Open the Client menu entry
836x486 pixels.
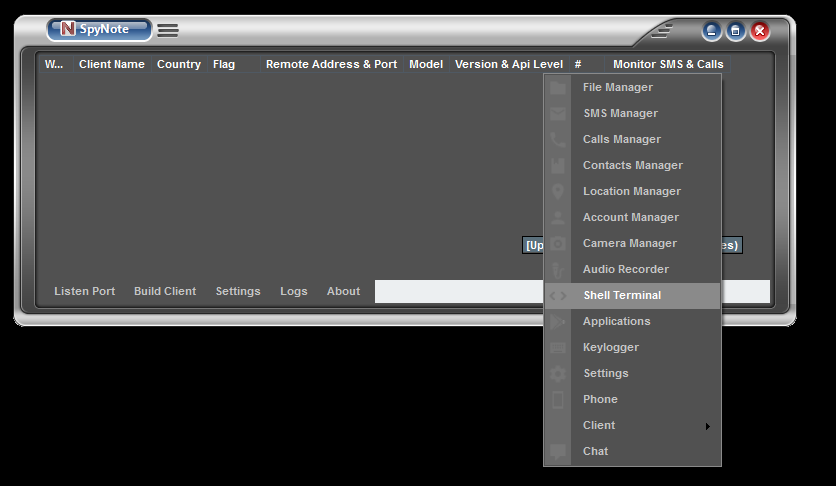(x=632, y=426)
